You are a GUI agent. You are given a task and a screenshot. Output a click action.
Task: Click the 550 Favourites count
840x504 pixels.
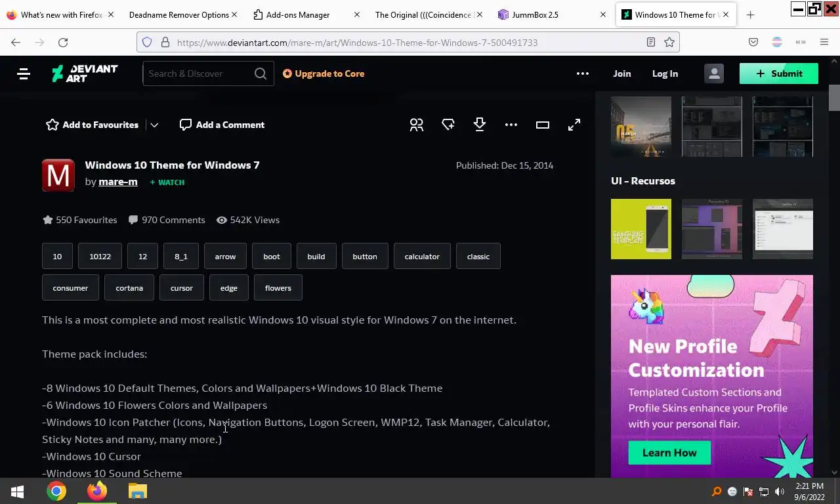[x=79, y=220]
